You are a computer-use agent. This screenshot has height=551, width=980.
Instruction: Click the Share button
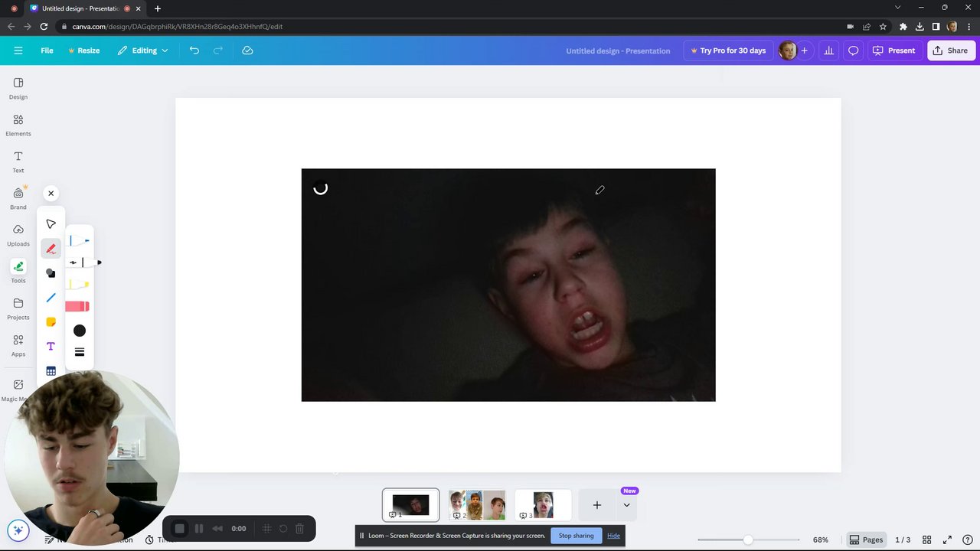pyautogui.click(x=950, y=51)
